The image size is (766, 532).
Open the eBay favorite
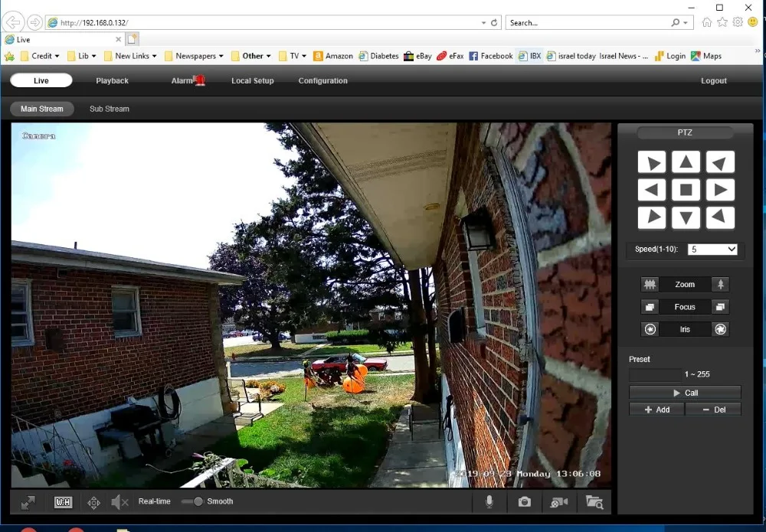[418, 56]
